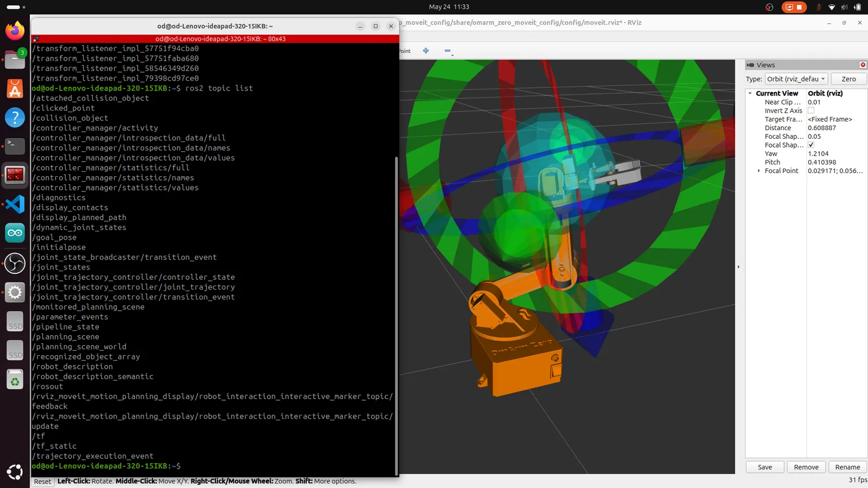Open OBS Studio from the dock
868x488 pixels.
point(15,263)
